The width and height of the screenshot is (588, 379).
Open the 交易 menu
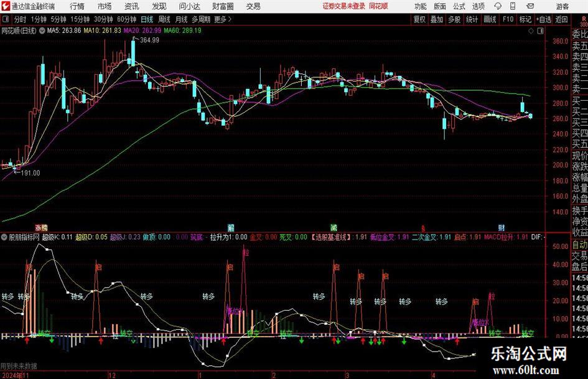253,6
